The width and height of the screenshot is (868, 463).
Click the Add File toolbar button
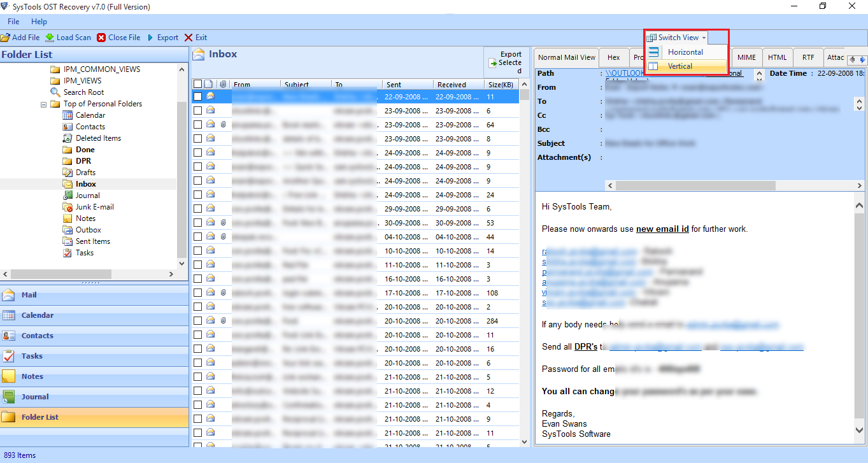click(x=20, y=38)
